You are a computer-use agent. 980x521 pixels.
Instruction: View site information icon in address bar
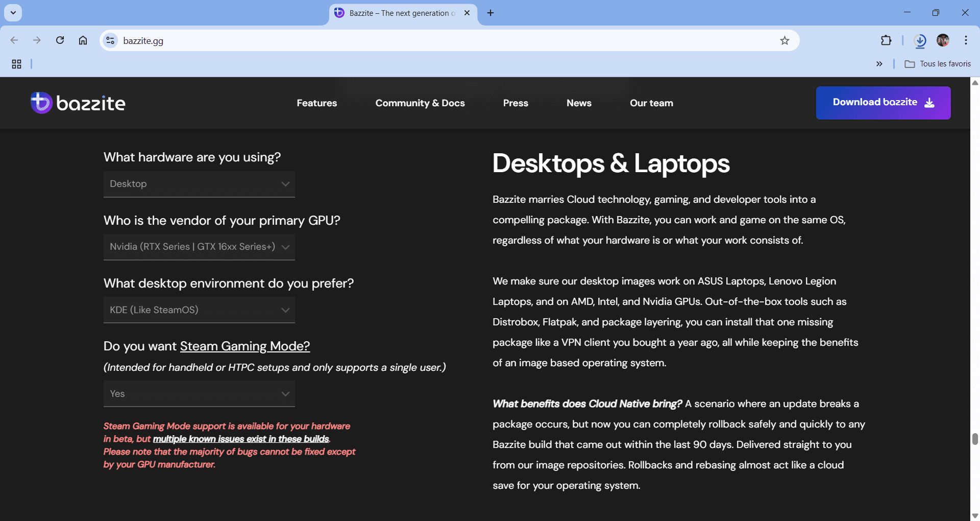110,40
